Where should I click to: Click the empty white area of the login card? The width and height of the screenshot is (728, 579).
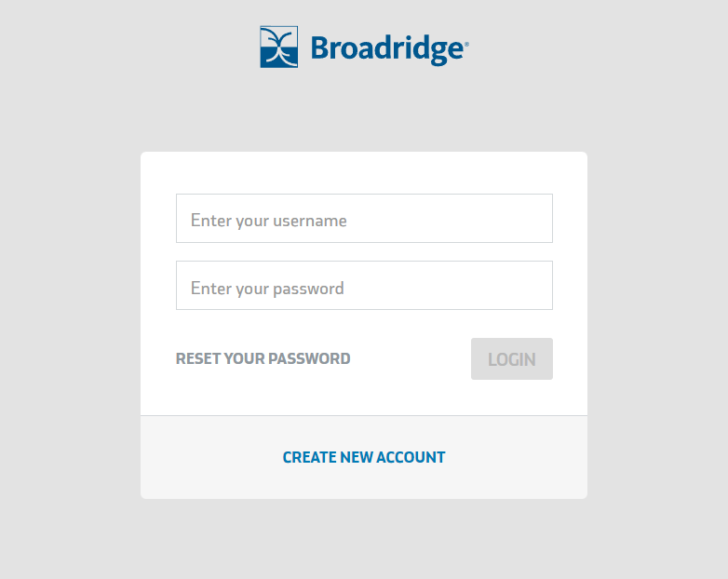[364, 172]
